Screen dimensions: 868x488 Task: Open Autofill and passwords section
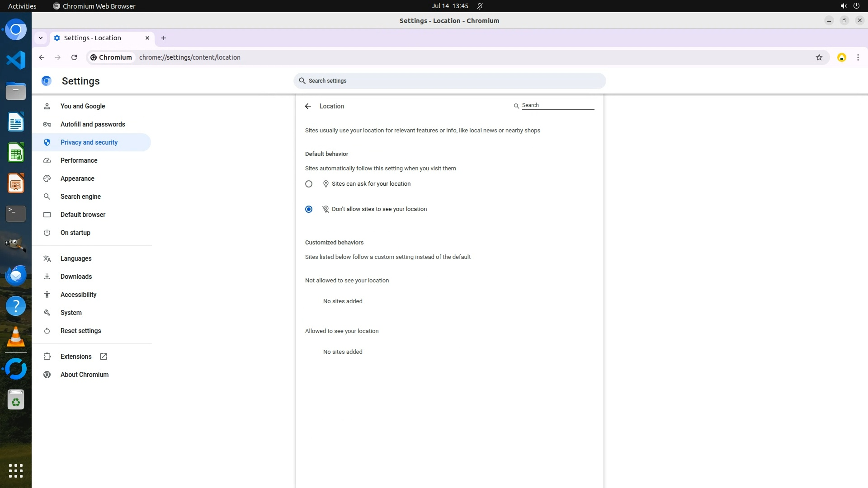pyautogui.click(x=93, y=124)
